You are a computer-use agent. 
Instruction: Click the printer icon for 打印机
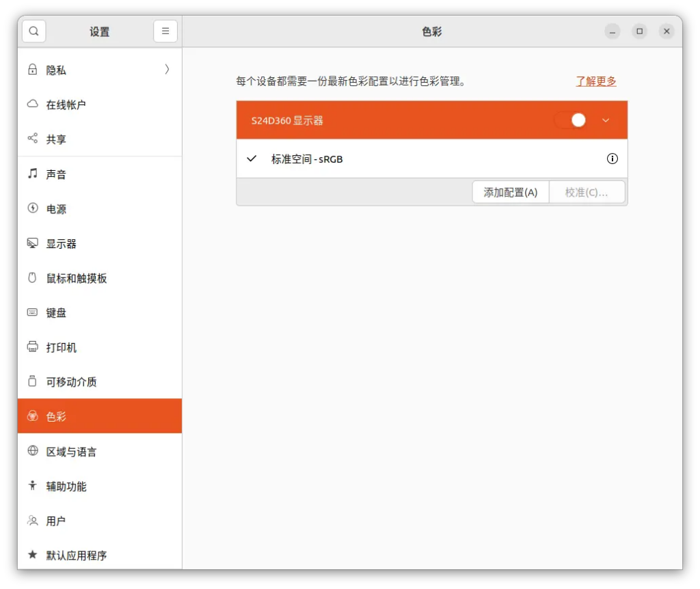tap(32, 347)
